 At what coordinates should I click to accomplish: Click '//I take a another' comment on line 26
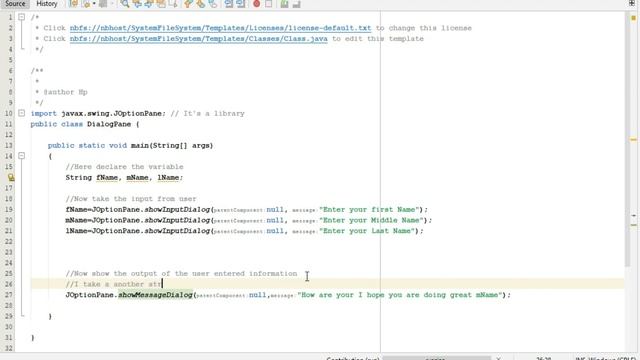(x=113, y=284)
